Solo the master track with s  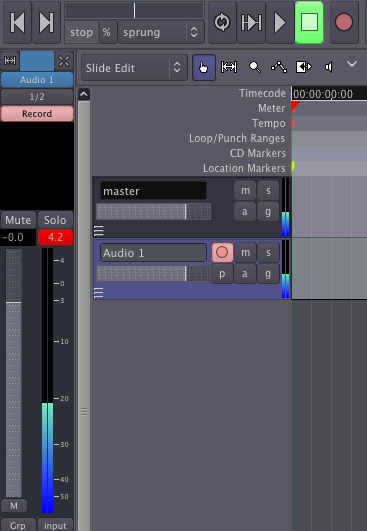point(268,191)
